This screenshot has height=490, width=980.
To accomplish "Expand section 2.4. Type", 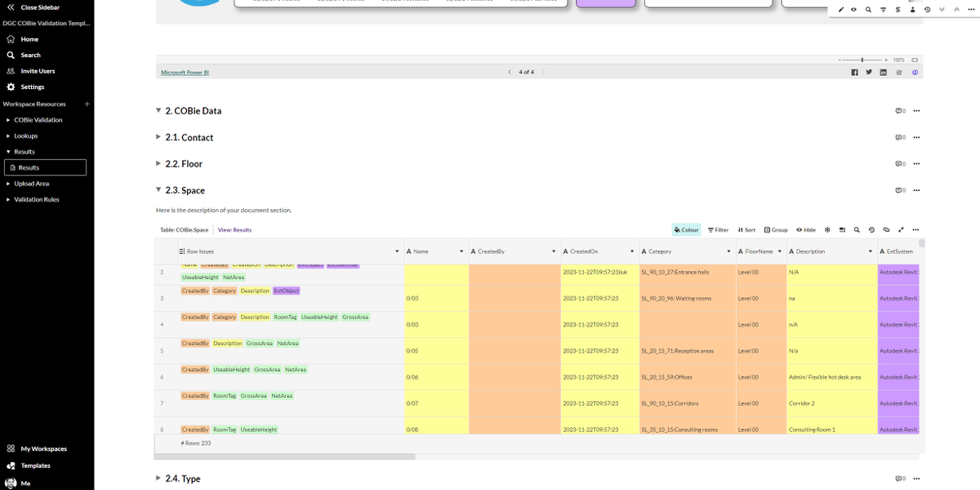I will [158, 479].
